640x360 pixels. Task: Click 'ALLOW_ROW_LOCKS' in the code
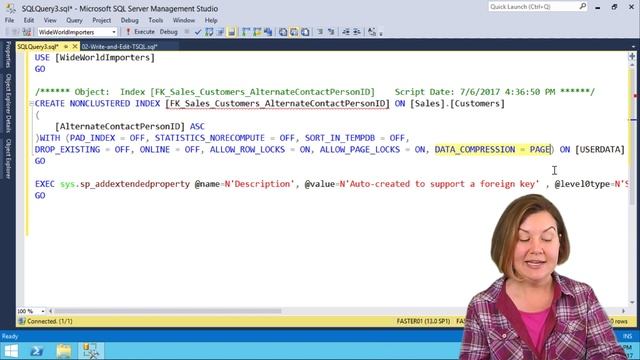pyautogui.click(x=247, y=149)
